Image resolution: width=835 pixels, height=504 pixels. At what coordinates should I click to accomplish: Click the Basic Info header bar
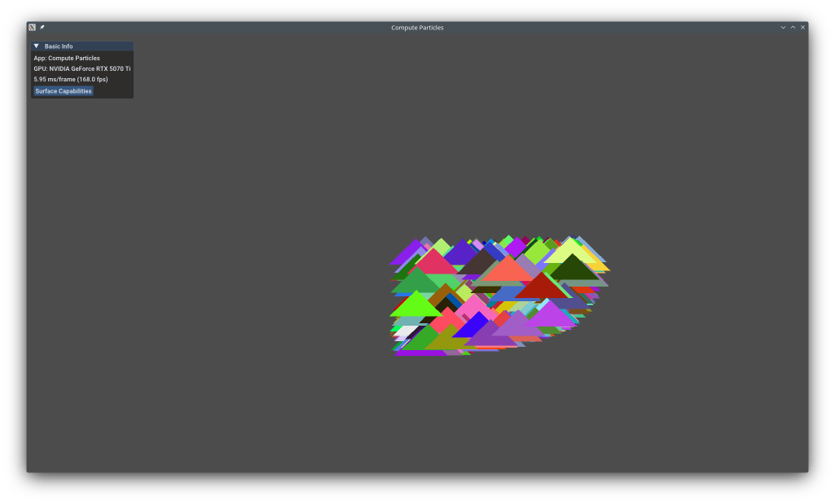[x=81, y=46]
